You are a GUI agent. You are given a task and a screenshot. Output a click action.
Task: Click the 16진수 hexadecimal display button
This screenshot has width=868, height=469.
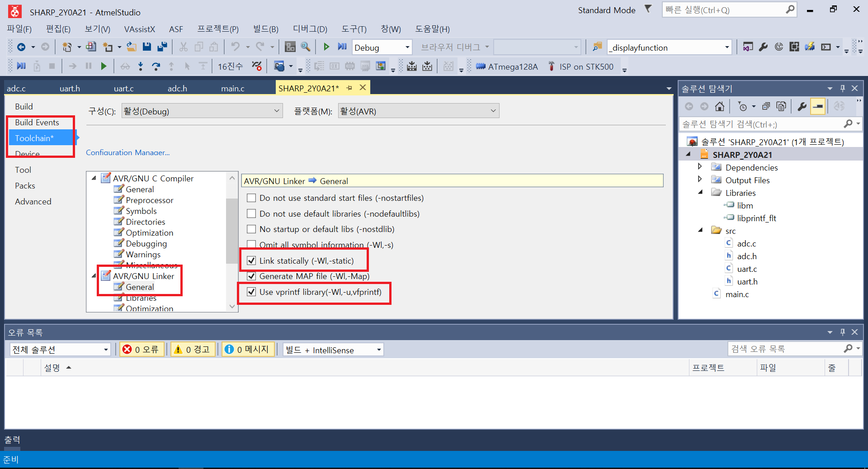click(231, 66)
